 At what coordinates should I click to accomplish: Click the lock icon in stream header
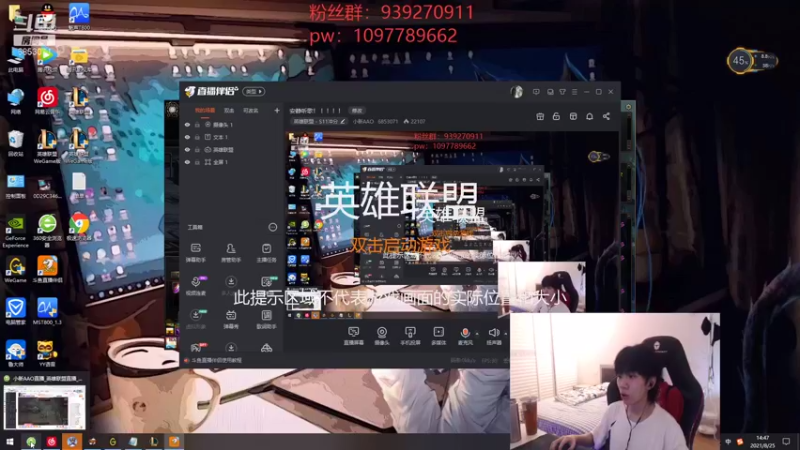556,116
